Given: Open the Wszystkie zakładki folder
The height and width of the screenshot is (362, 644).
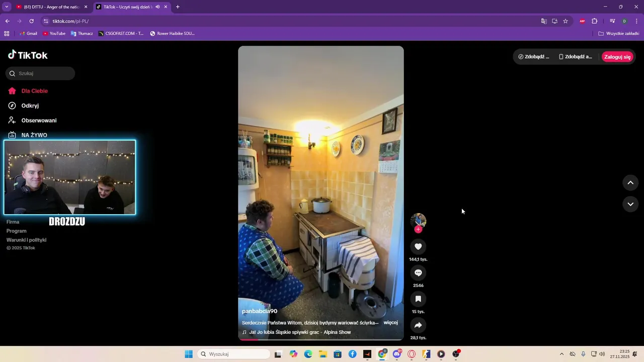Looking at the screenshot, I should [x=618, y=34].
